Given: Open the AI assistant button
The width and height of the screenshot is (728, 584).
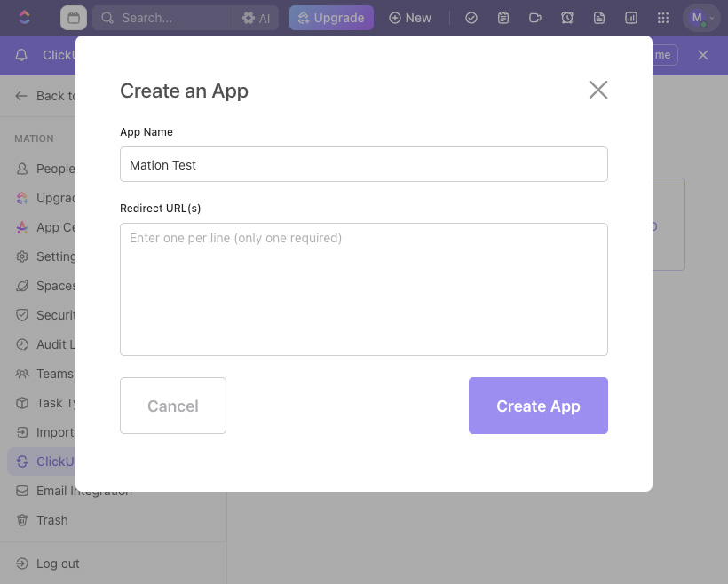Looking at the screenshot, I should point(256,18).
